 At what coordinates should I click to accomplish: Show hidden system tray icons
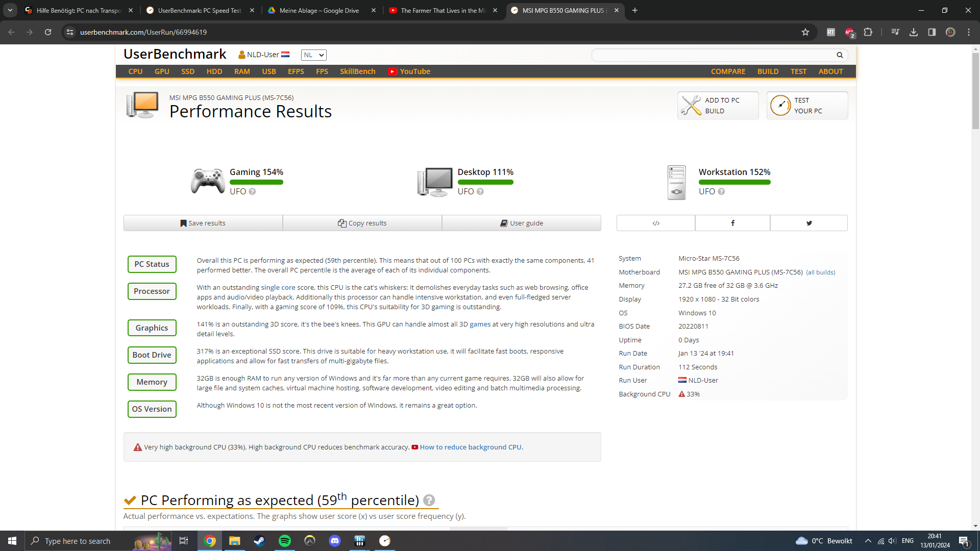(868, 541)
